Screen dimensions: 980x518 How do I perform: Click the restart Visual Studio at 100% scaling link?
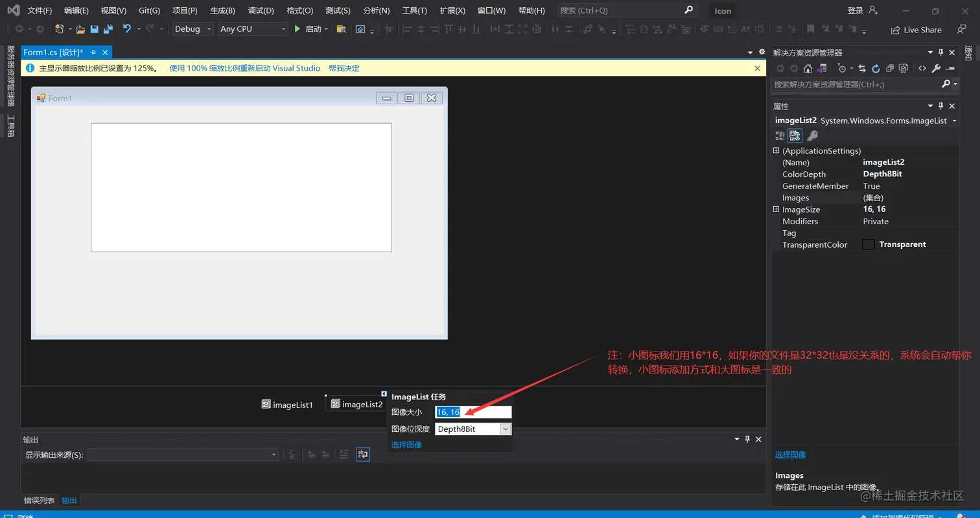(244, 68)
